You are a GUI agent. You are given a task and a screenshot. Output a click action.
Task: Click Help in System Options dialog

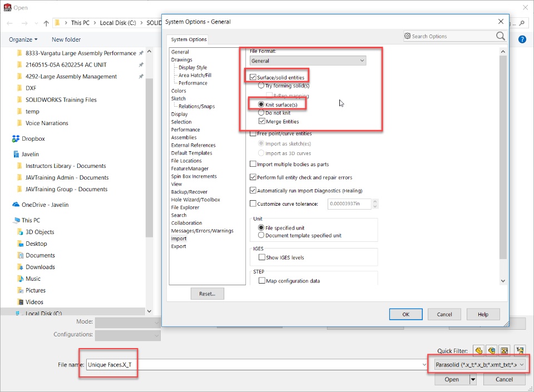[x=483, y=314]
